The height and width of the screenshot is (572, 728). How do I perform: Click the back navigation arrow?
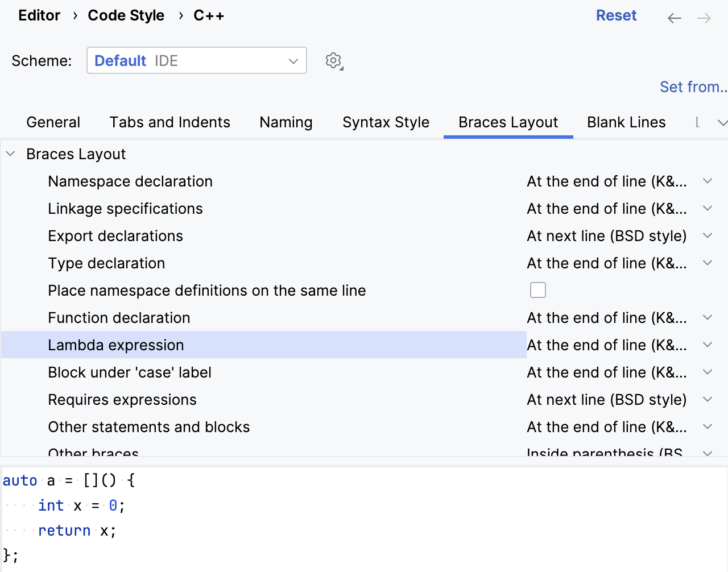[x=674, y=18]
